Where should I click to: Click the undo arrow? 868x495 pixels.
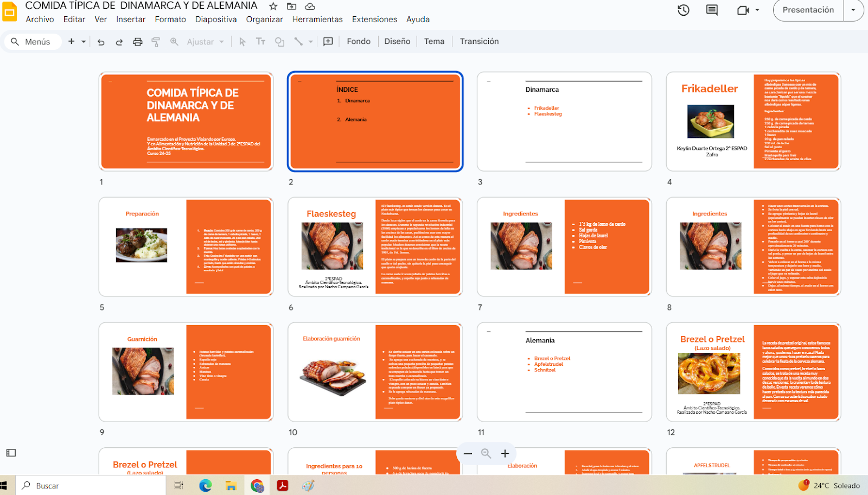[x=101, y=42]
